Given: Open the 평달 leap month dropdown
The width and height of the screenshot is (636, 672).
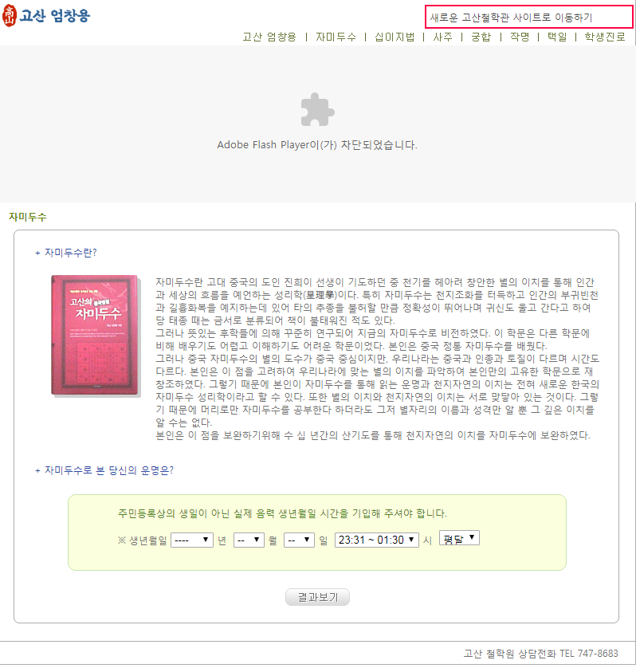Looking at the screenshot, I should 459,538.
